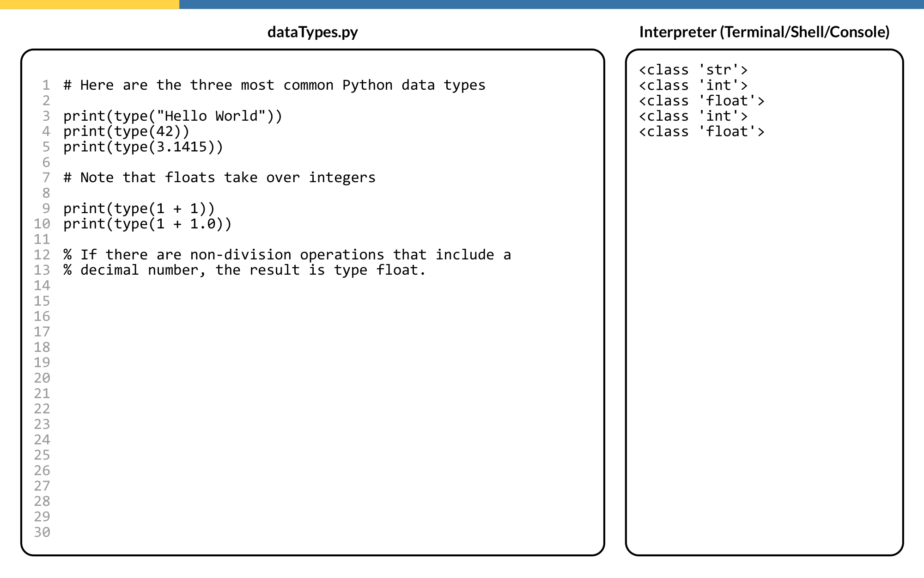Click the Interpreter (Terminal/Shell/Console) heading

764,32
